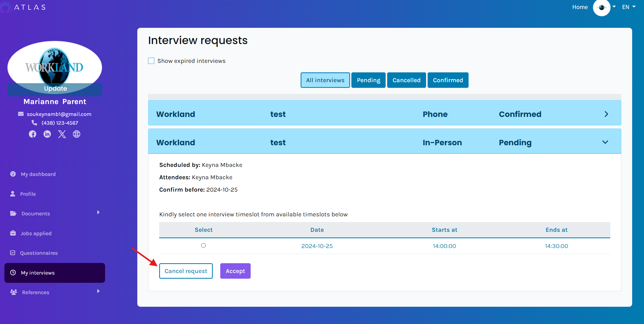Switch to the Pending tab
This screenshot has width=644, height=324.
coord(368,80)
